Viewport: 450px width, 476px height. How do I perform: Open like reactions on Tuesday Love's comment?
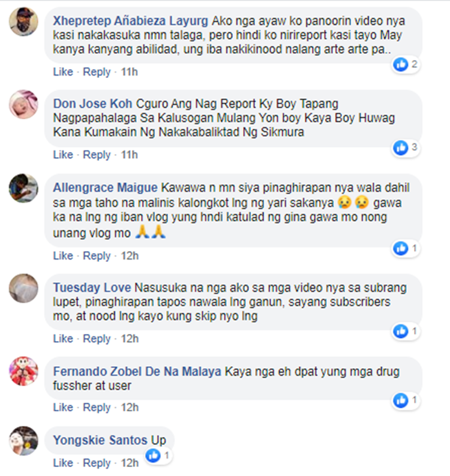pos(406,331)
